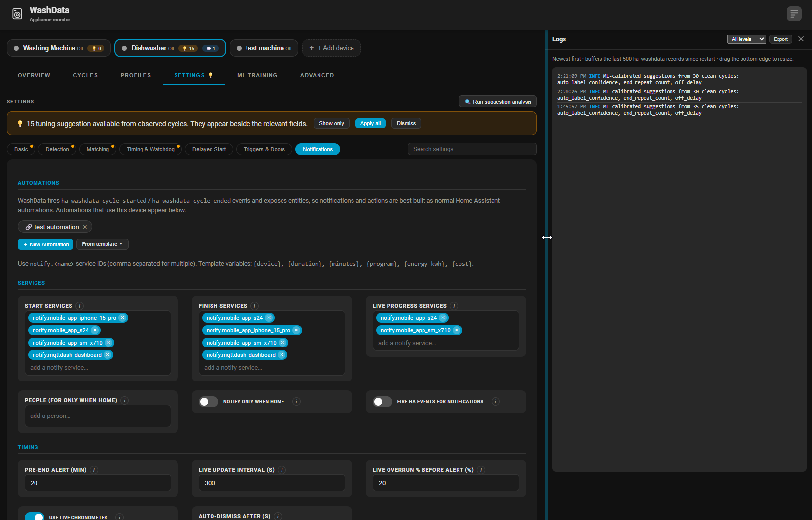The height and width of the screenshot is (520, 812).
Task: Show info for Finish Services
Action: point(255,306)
